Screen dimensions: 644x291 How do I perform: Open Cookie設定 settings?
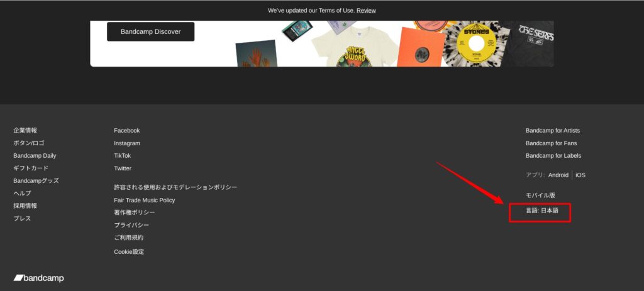pyautogui.click(x=129, y=252)
